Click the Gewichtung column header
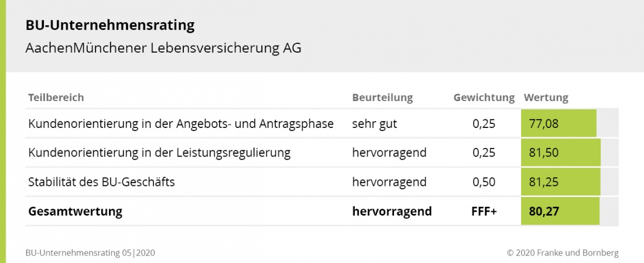The height and width of the screenshot is (263, 644). (x=484, y=98)
